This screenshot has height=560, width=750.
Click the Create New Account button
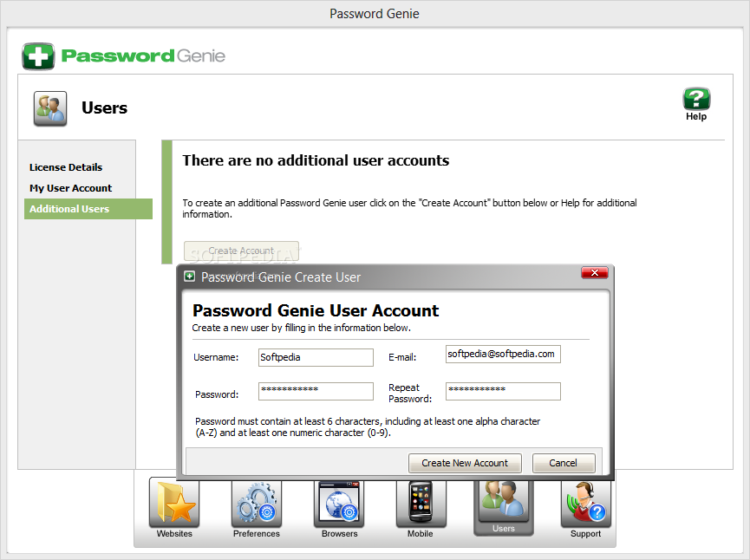(x=465, y=463)
